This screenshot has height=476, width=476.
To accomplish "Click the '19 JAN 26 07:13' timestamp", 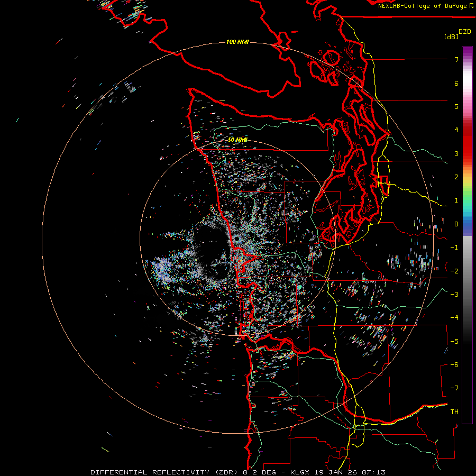I will tap(350, 472).
